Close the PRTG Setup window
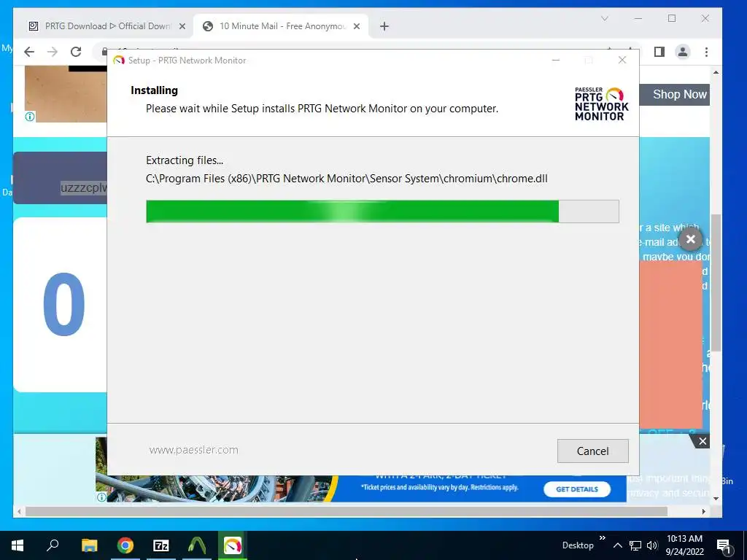Viewport: 747px width, 560px height. point(622,60)
